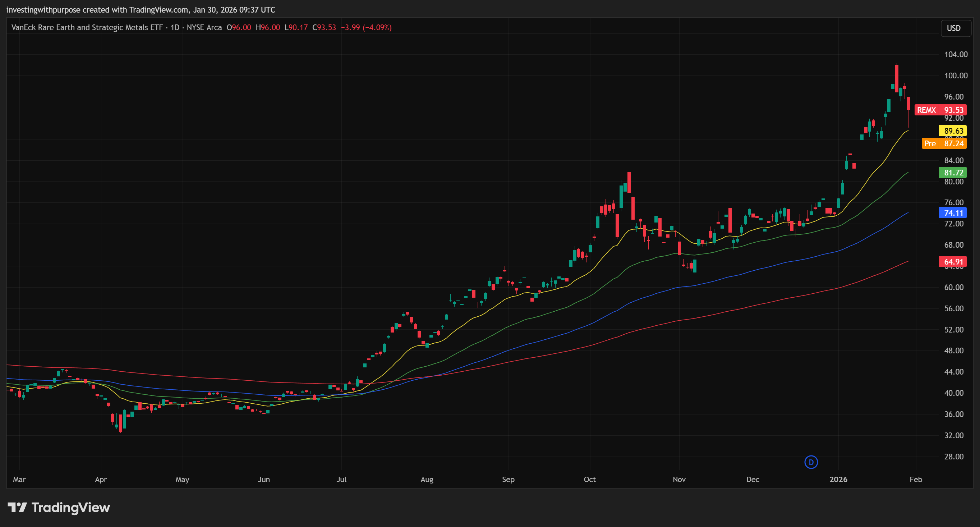980x527 pixels.
Task: Click the yellow 89.63 moving average tag
Action: 953,131
